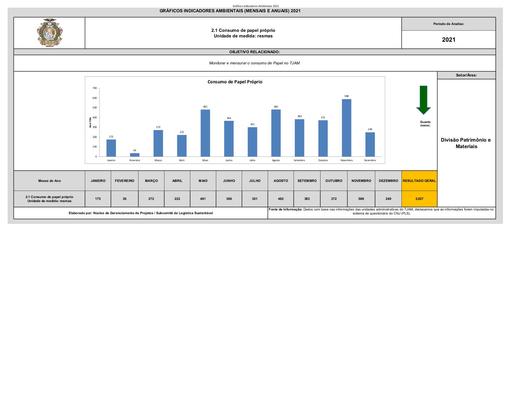Click the 'Elaborado por' footer text
The width and height of the screenshot is (512, 395).
coord(141,213)
